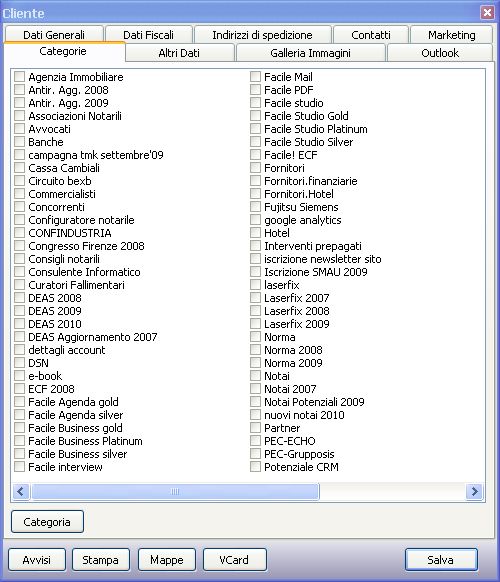
Task: Enable Interventi prepagati checkbox
Action: click(x=255, y=246)
